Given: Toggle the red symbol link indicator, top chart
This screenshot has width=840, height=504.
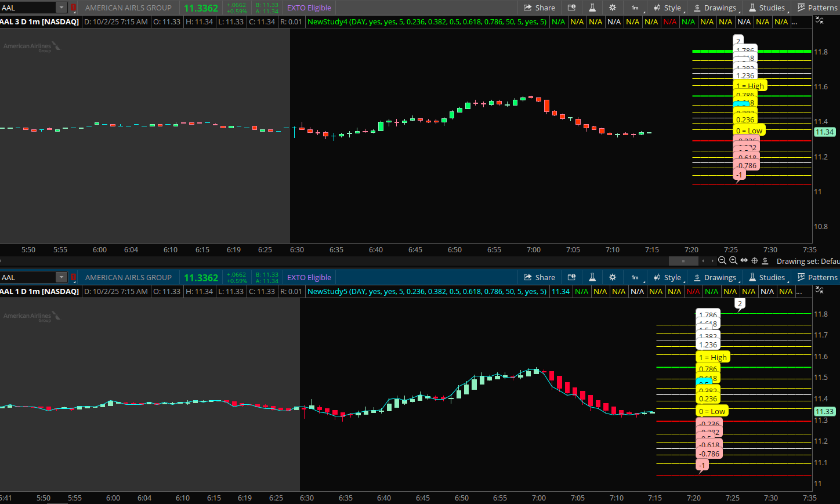Looking at the screenshot, I should (x=73, y=8).
